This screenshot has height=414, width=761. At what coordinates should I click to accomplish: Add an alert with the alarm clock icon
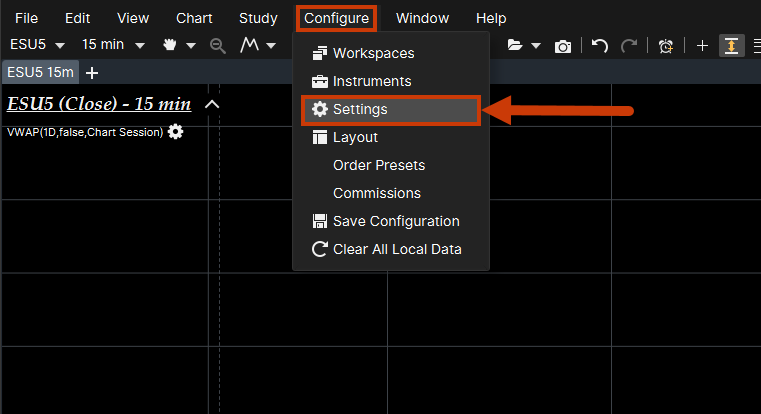click(x=666, y=46)
